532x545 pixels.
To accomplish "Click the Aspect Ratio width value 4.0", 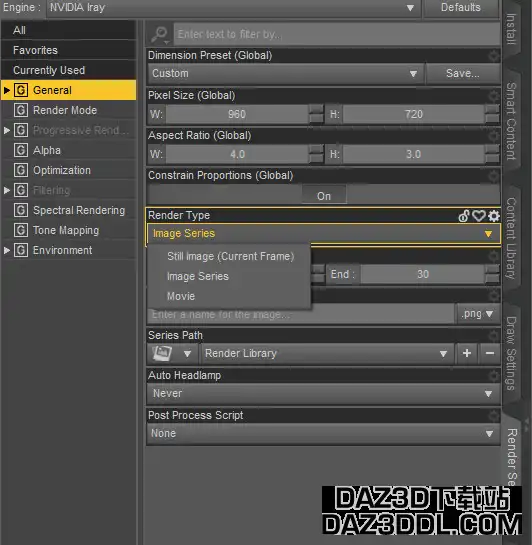I will pyautogui.click(x=237, y=154).
